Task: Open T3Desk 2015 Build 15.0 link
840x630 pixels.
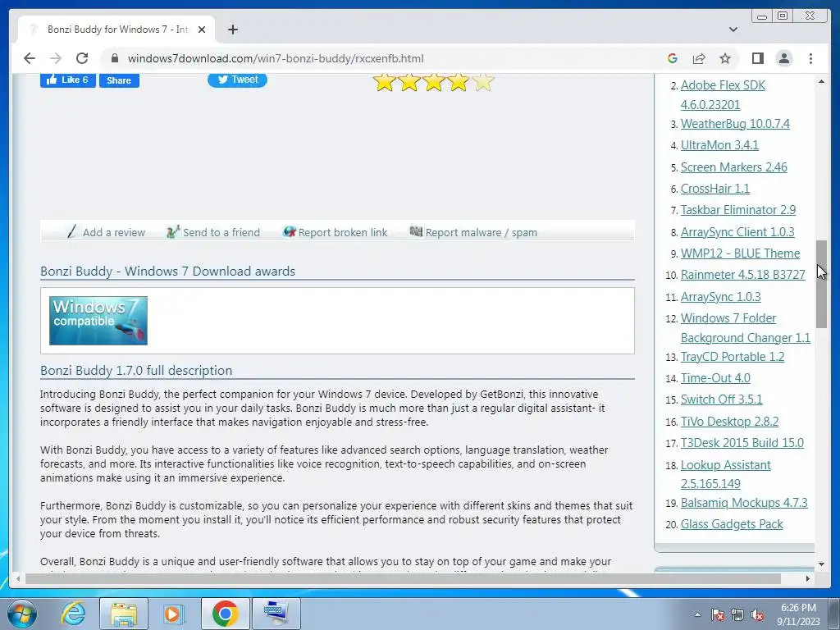Action: point(742,443)
